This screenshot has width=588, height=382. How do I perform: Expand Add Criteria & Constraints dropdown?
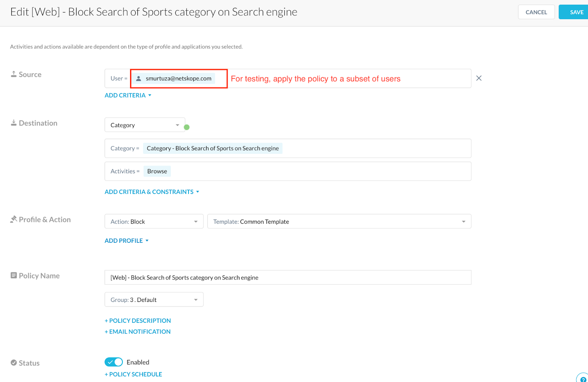point(152,192)
